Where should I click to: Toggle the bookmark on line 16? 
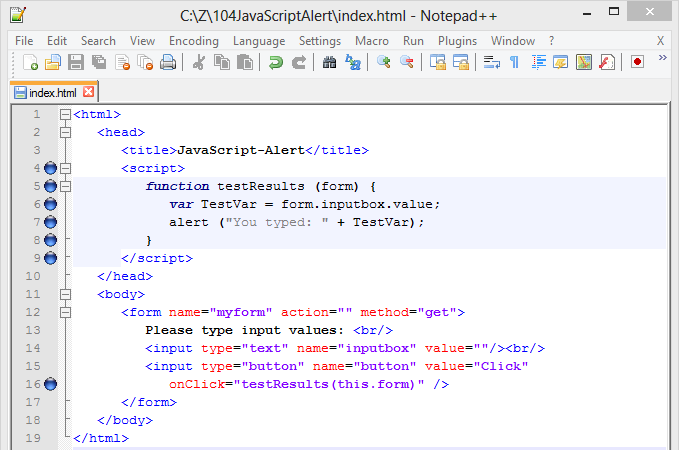51,384
